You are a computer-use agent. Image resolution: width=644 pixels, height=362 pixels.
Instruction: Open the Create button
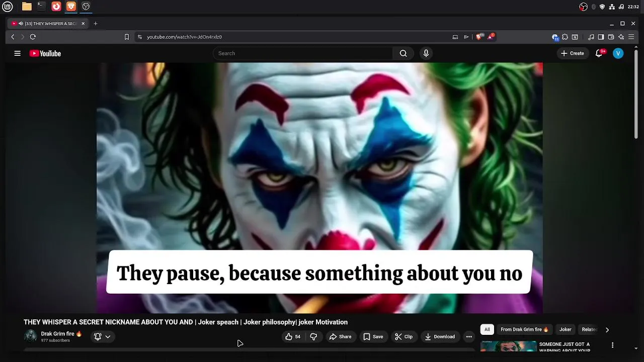pos(573,53)
